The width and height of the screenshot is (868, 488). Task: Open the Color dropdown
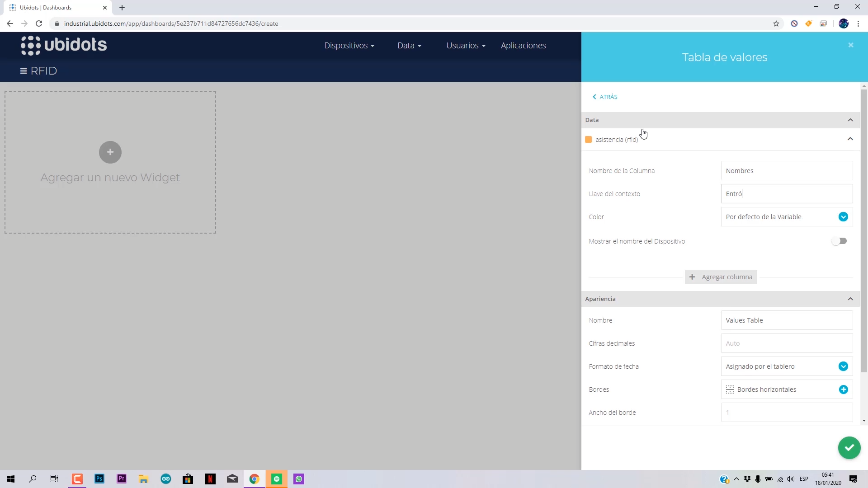pos(787,217)
